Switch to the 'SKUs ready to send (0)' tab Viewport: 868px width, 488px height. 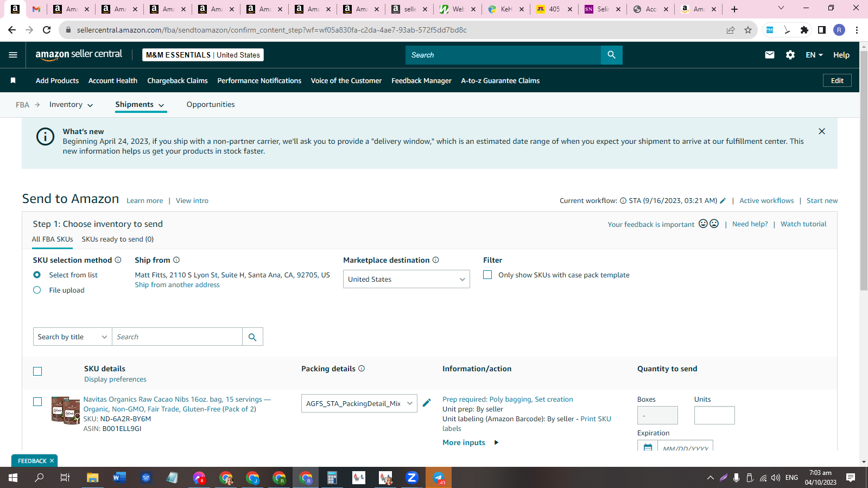[118, 239]
